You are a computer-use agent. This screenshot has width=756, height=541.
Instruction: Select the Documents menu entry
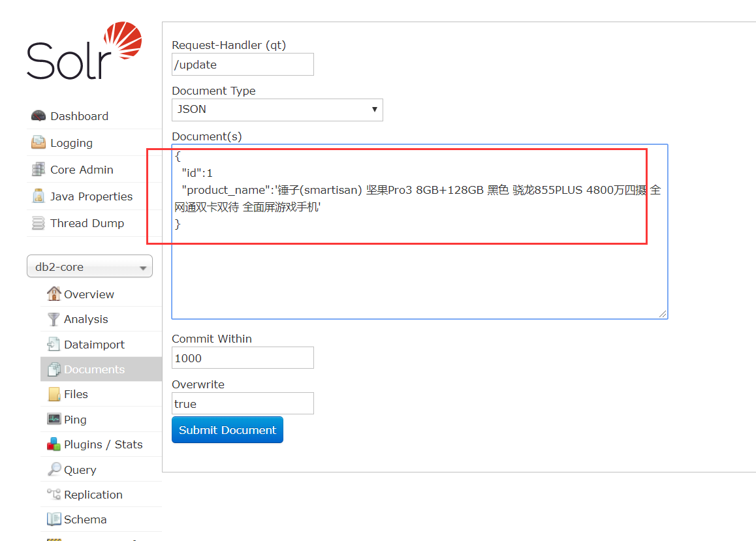[x=101, y=369]
